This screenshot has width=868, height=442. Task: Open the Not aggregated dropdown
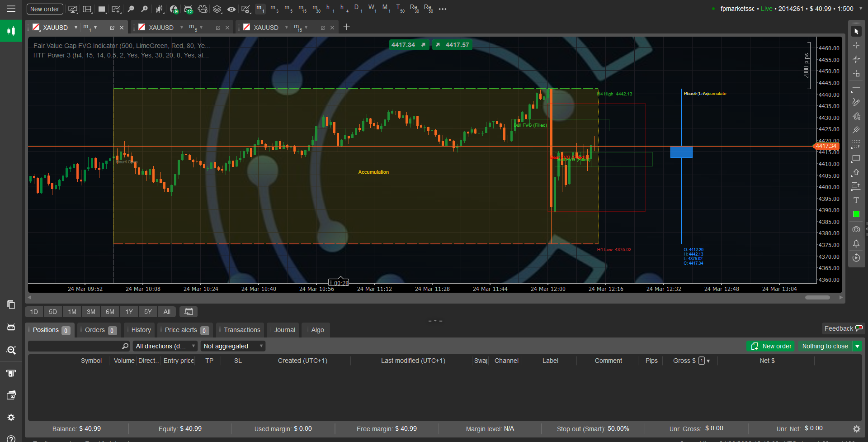point(233,346)
